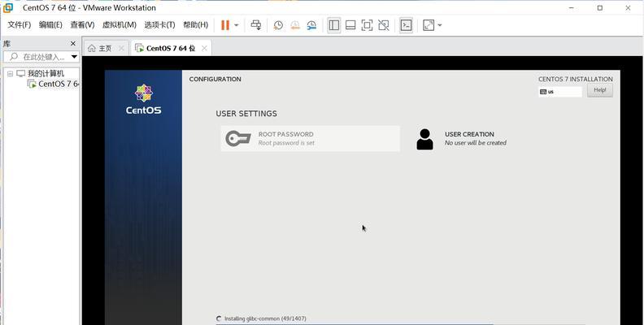The width and height of the screenshot is (644, 325).
Task: Click the us keyboard layout indicator
Action: pos(560,92)
